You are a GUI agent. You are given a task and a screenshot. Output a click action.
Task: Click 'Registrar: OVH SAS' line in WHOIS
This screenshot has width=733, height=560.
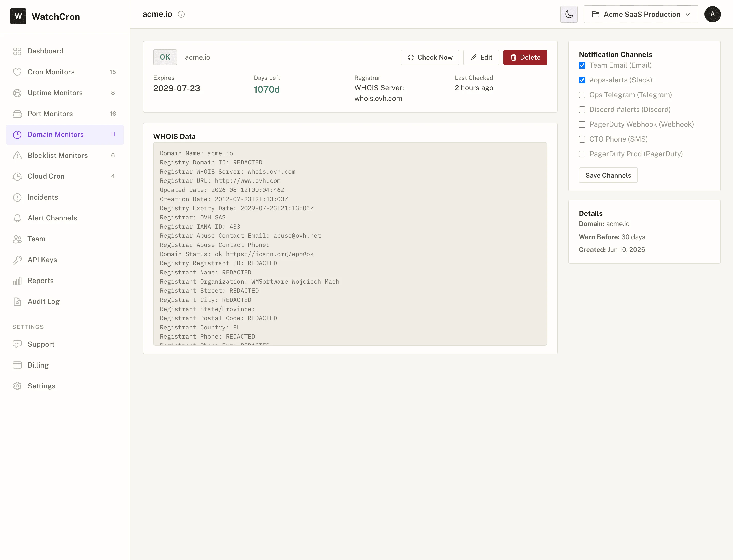click(193, 218)
